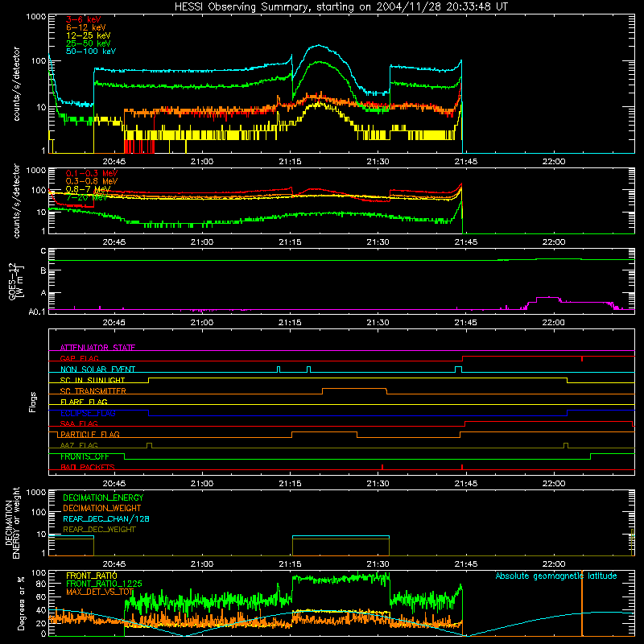Click 21:15 tick under top keV plot

[x=290, y=162]
